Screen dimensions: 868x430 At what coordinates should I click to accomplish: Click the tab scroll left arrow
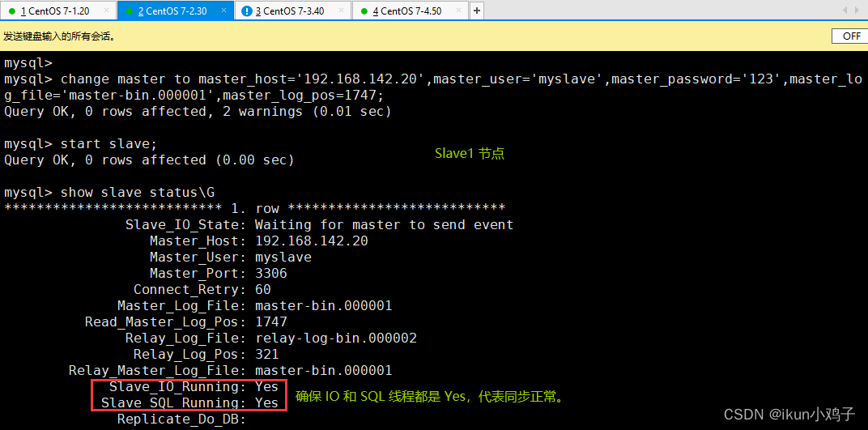[845, 10]
